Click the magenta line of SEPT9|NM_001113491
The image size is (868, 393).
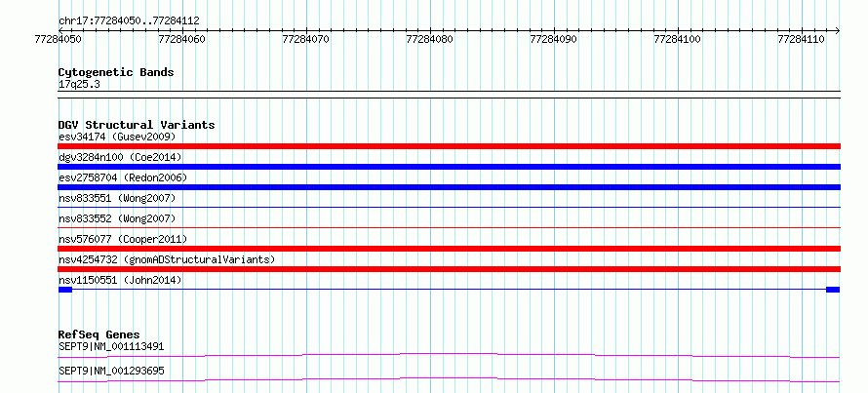pyautogui.click(x=449, y=355)
